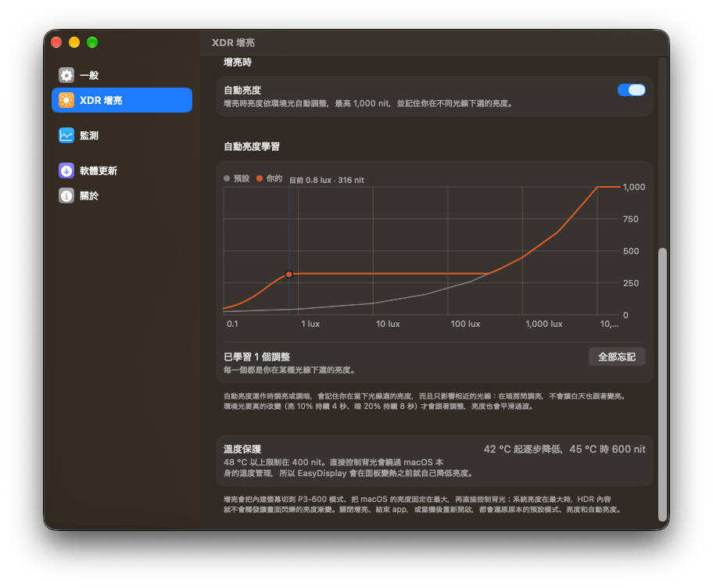This screenshot has width=713, height=588.
Task: Click the gear icon for 一般
Action: 66,75
